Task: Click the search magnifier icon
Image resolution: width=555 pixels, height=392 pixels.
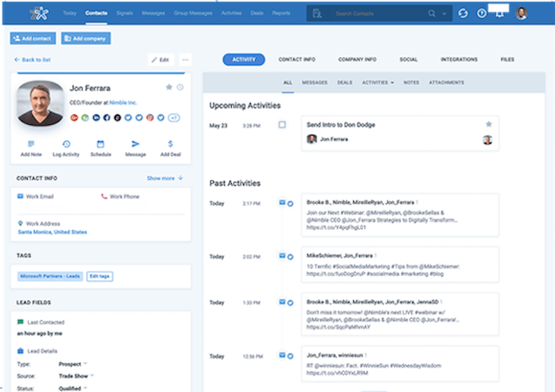Action: pyautogui.click(x=432, y=13)
